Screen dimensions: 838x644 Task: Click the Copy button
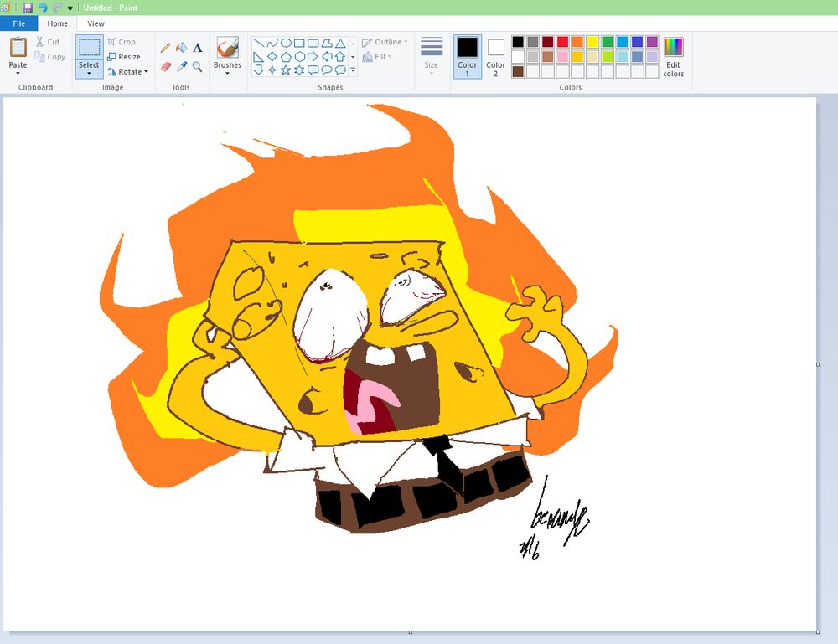click(49, 57)
